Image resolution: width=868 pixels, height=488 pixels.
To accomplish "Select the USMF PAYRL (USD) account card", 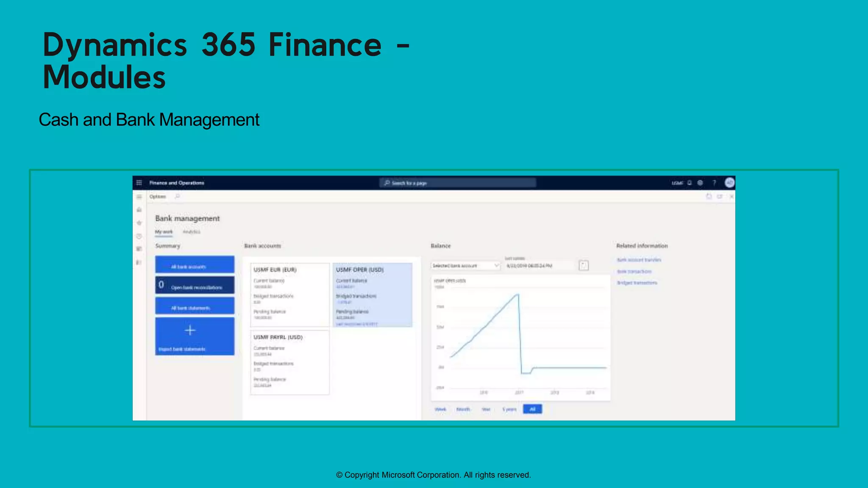I will [x=290, y=363].
